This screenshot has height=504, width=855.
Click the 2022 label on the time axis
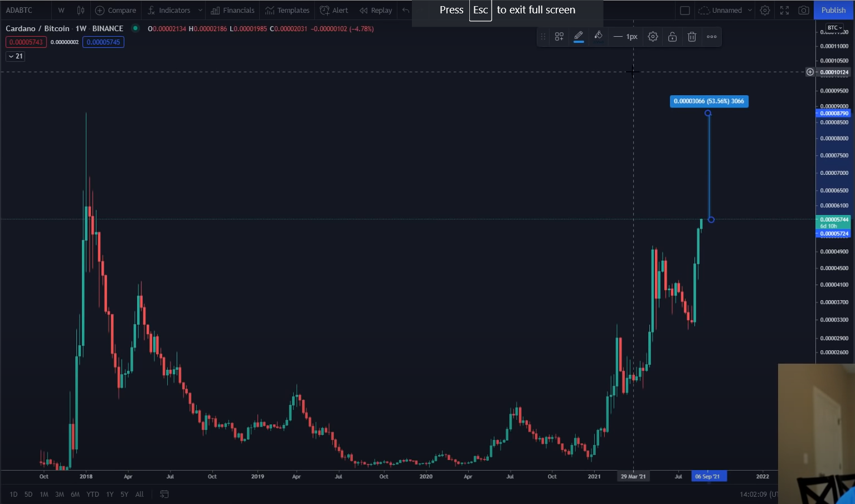762,477
